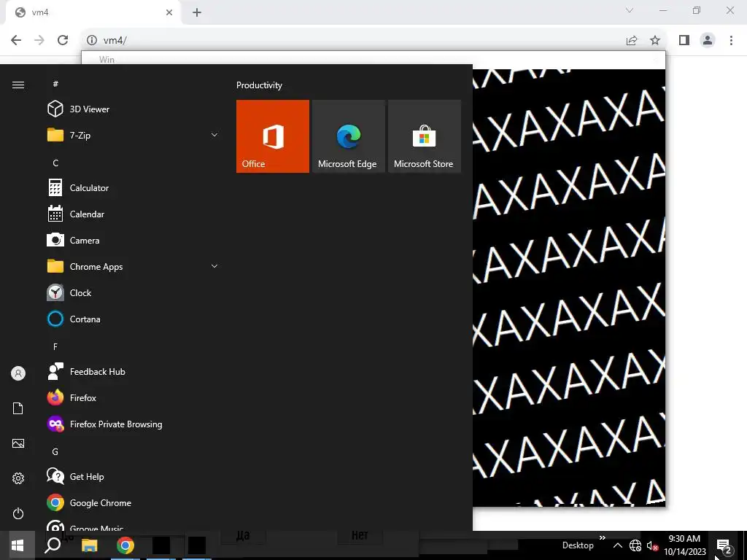Bookmark this tab with the star

655,41
